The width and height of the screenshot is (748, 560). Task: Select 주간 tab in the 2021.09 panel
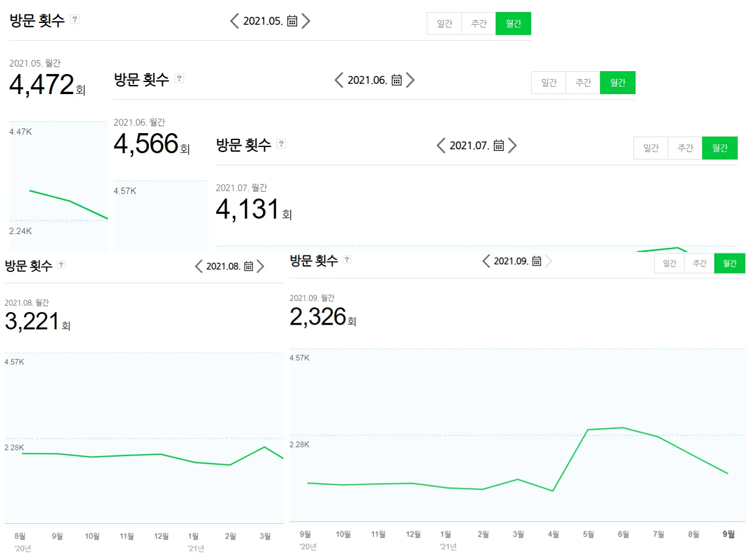point(699,263)
